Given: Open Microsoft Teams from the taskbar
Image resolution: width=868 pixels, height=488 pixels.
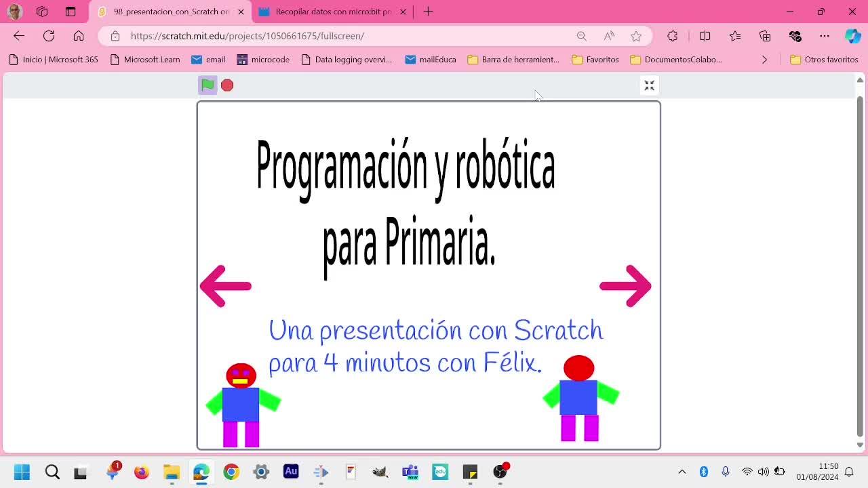Looking at the screenshot, I should (x=410, y=472).
